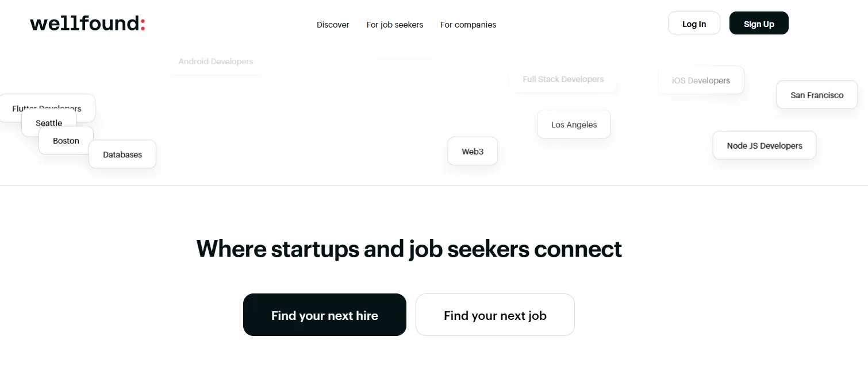The image size is (868, 375).
Task: Click the Where startups and job seekers connect heading
Action: pos(409,249)
